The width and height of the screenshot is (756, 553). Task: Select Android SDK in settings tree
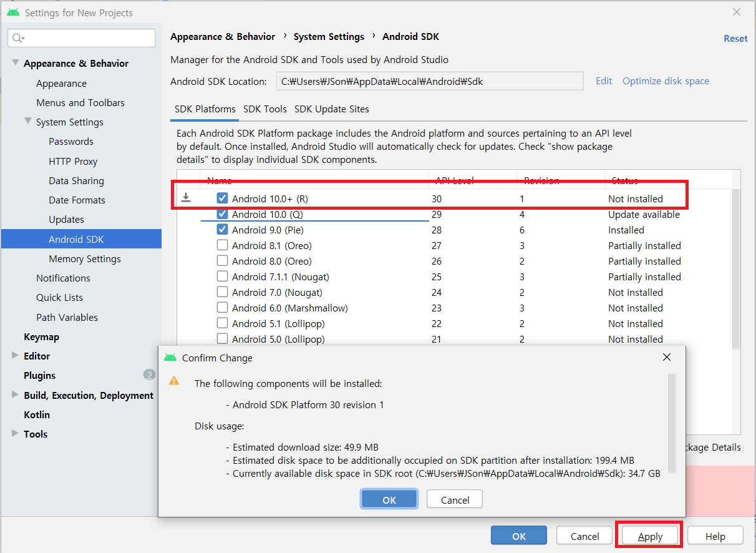coord(81,239)
